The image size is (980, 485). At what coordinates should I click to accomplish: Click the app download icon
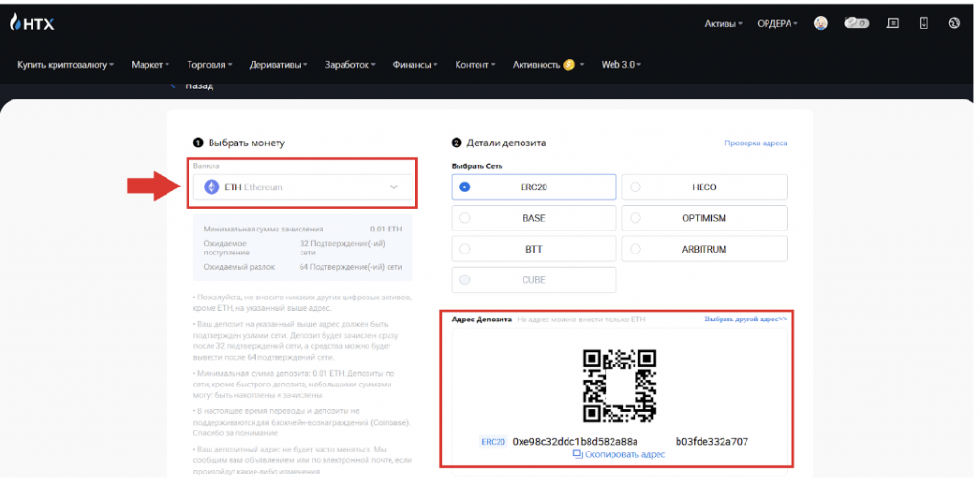[924, 23]
